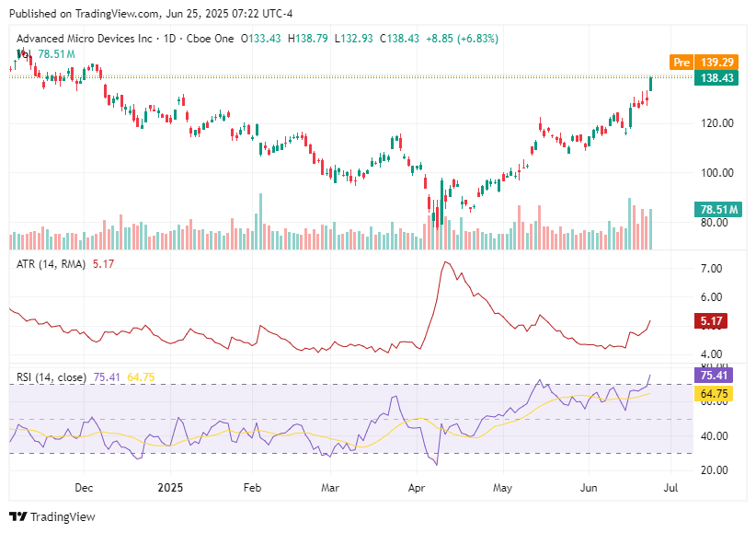Click the +8.85 (+6.83%) change value
This screenshot has height=533, width=756.
click(462, 39)
